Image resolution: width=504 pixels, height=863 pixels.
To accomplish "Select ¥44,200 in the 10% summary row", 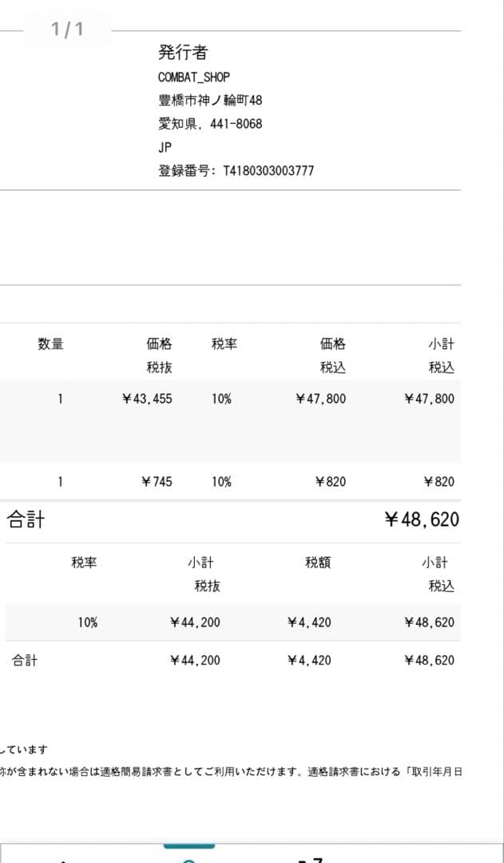I will 196,622.
